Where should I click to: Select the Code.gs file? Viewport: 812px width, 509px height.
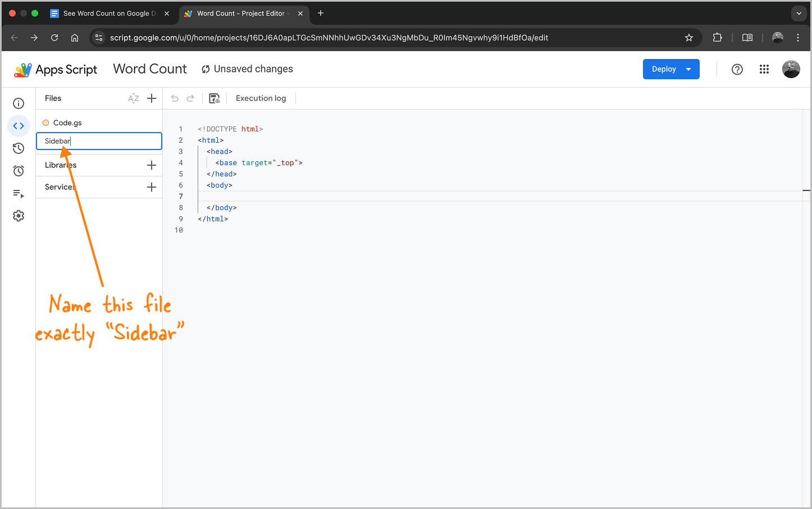[67, 123]
